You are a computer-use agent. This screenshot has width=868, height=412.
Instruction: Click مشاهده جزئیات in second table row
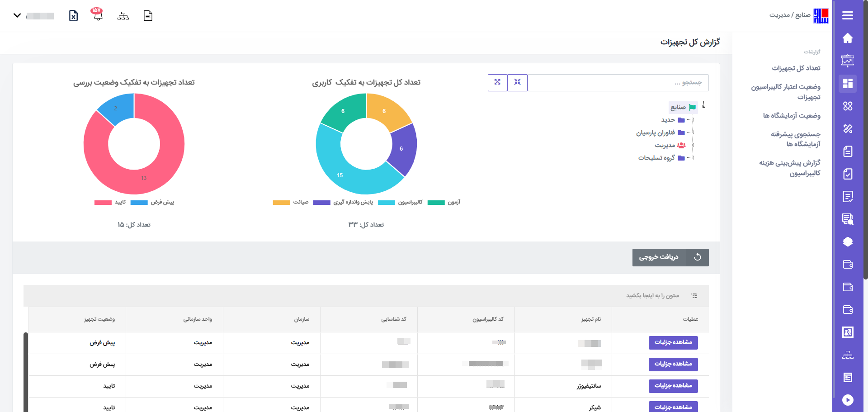pos(673,364)
